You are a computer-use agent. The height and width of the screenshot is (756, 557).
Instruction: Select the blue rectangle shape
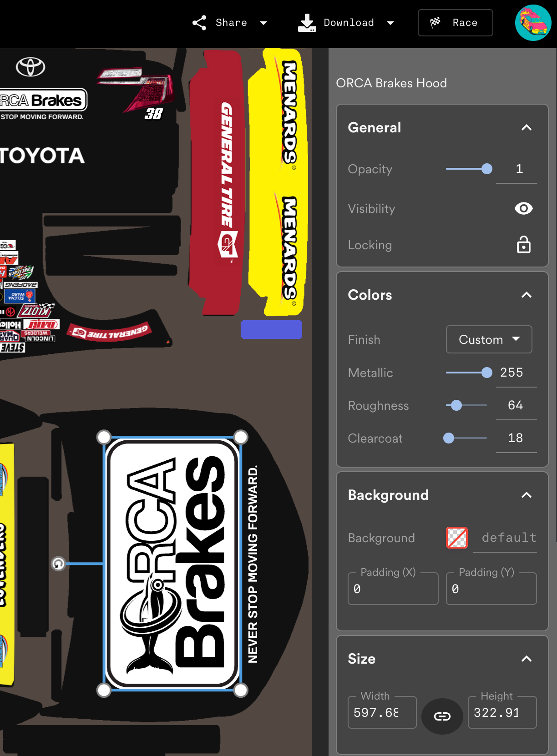pos(271,329)
